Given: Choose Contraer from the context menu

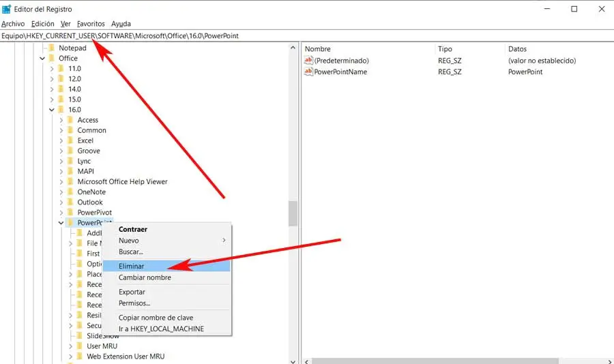Looking at the screenshot, I should (166, 229).
